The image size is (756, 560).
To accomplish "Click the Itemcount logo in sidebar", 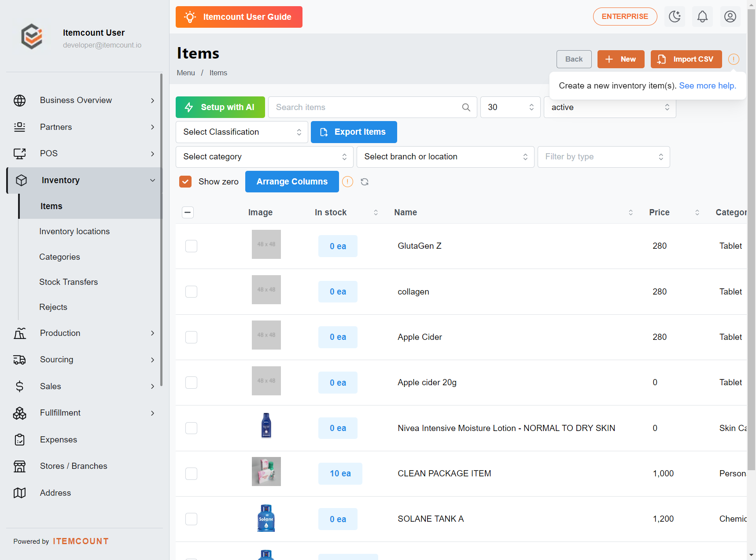I will click(x=32, y=37).
